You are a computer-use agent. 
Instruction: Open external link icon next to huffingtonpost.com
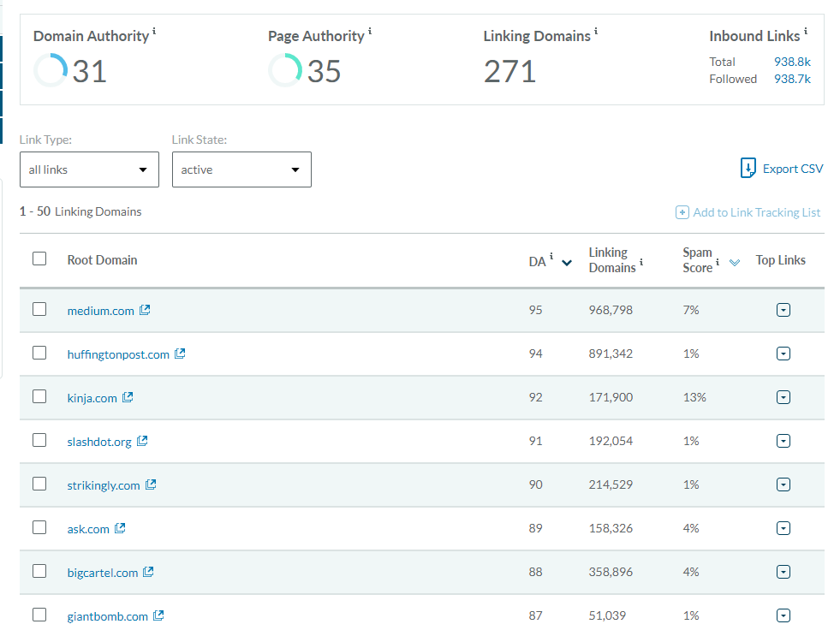point(180,354)
